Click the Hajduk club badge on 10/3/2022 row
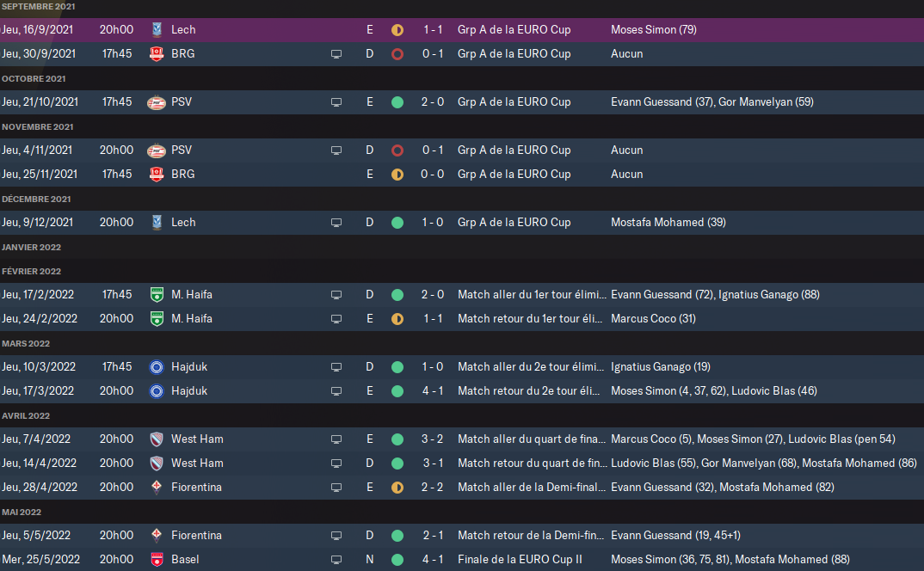 pos(156,366)
